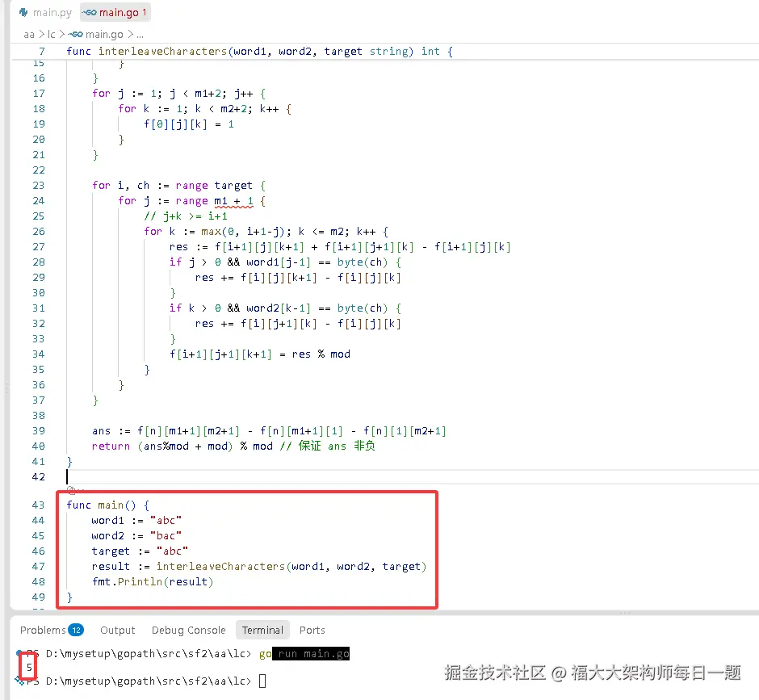
Task: Click the Go icon in the breadcrumb
Action: click(x=76, y=35)
